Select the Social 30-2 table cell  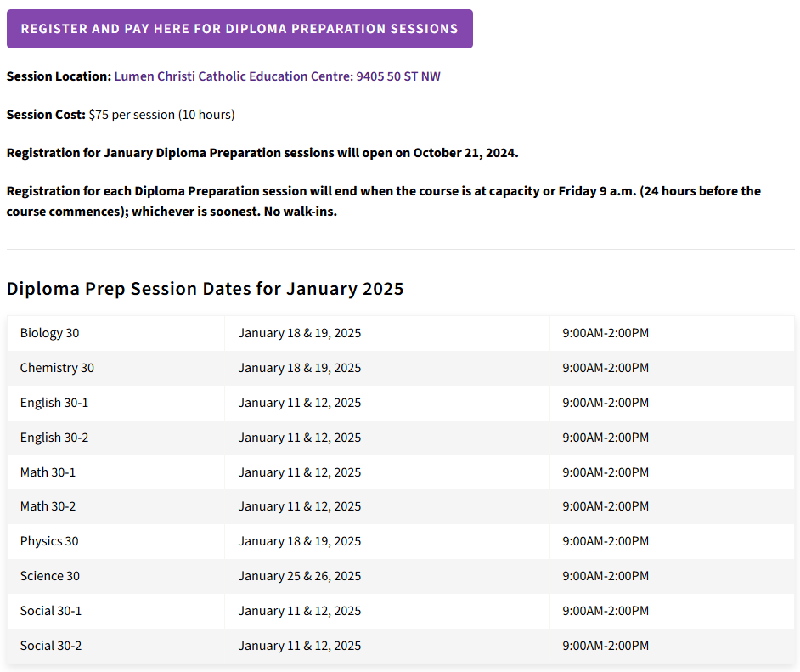click(51, 646)
